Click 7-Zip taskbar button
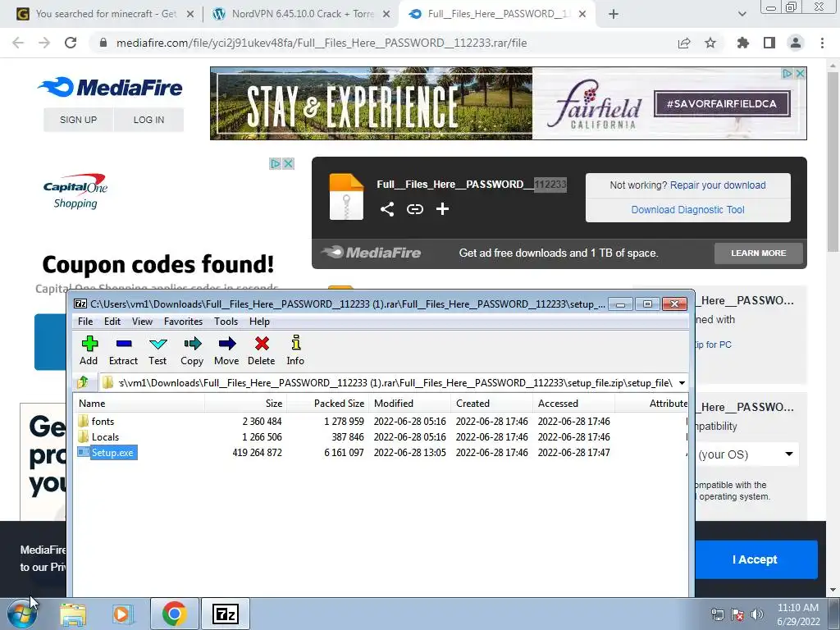The width and height of the screenshot is (840, 630). coord(226,614)
